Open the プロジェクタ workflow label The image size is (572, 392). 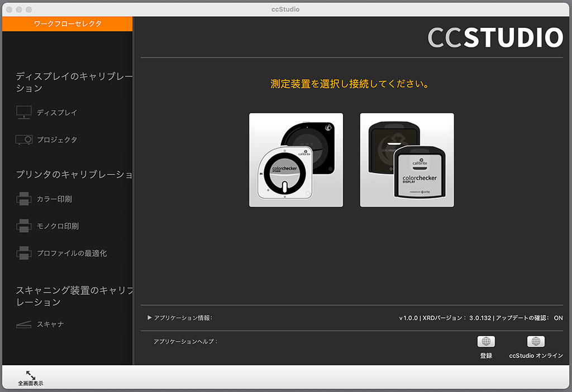pos(58,140)
